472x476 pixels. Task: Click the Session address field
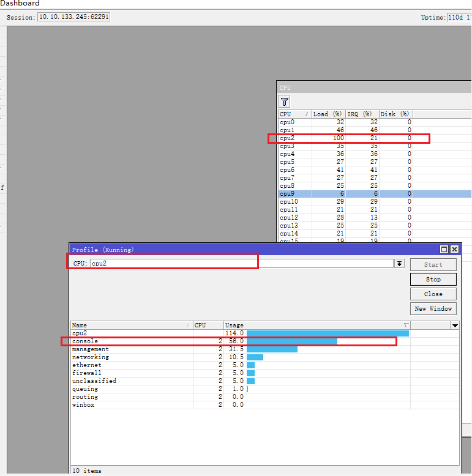tap(73, 17)
